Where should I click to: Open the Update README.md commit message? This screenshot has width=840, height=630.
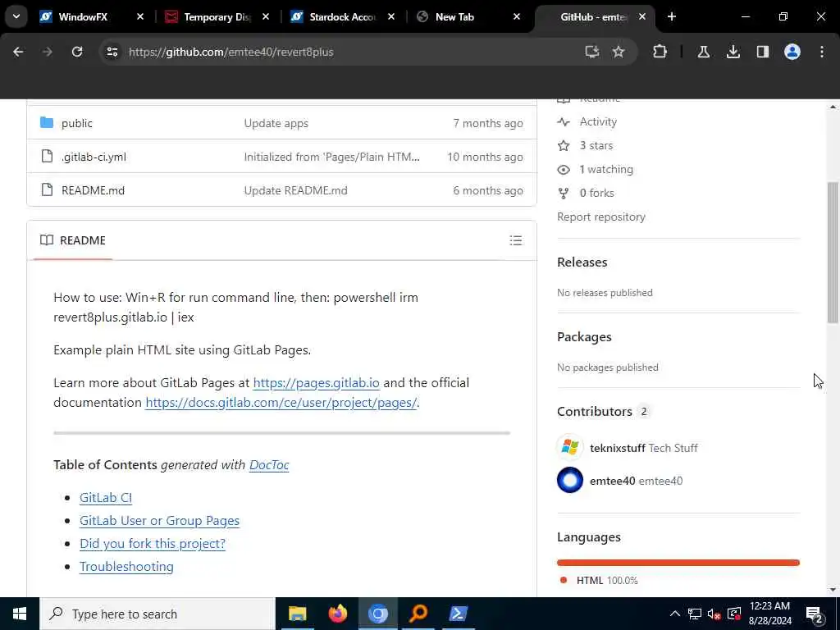(295, 190)
